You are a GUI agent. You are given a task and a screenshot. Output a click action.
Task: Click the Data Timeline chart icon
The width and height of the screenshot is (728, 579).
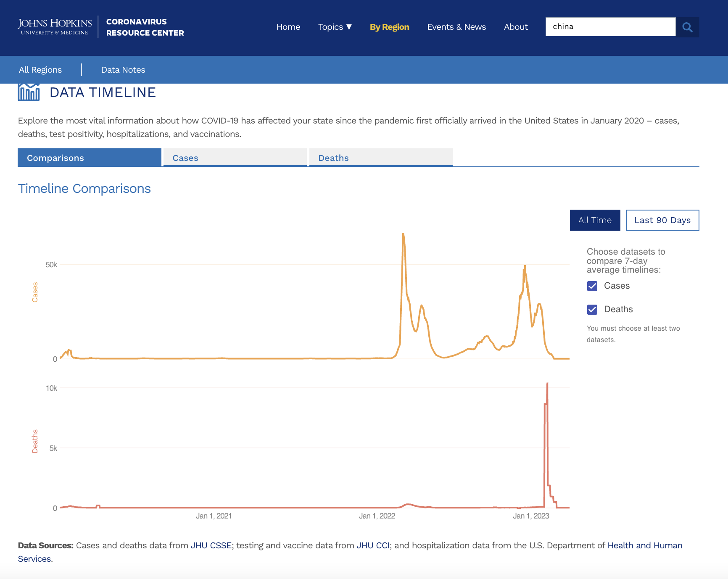coord(29,92)
